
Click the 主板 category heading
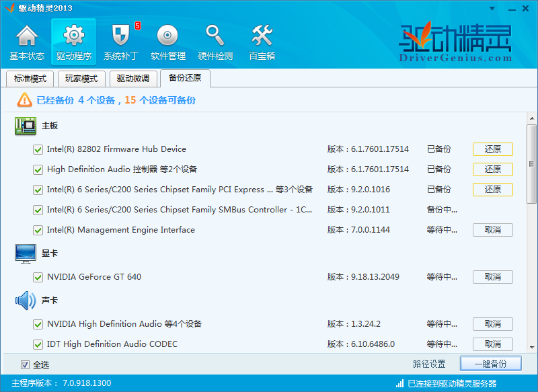click(x=50, y=126)
